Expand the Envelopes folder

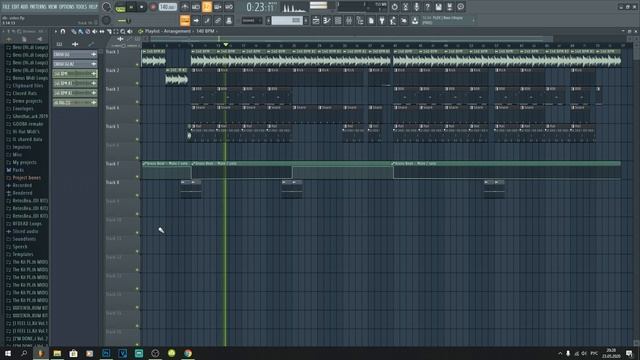(24, 109)
